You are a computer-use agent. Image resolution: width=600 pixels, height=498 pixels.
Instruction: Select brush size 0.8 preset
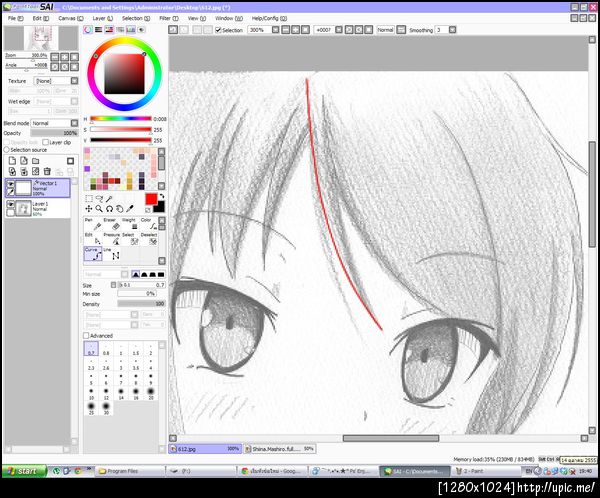tap(106, 349)
